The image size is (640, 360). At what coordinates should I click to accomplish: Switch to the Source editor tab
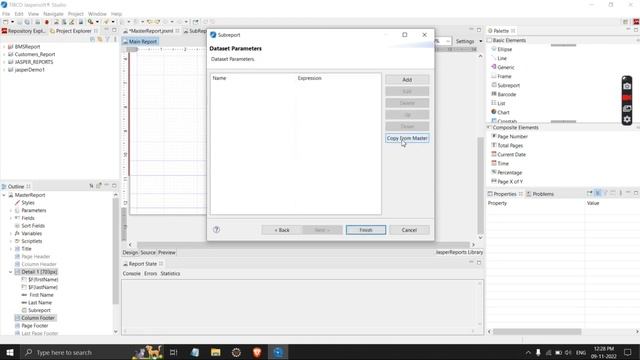coord(148,253)
